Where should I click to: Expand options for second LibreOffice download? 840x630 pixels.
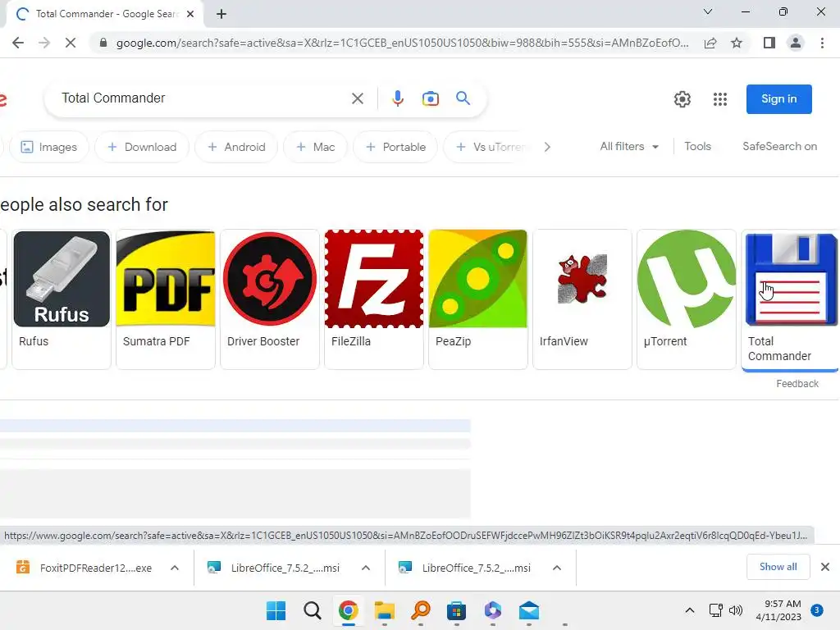pyautogui.click(x=557, y=568)
